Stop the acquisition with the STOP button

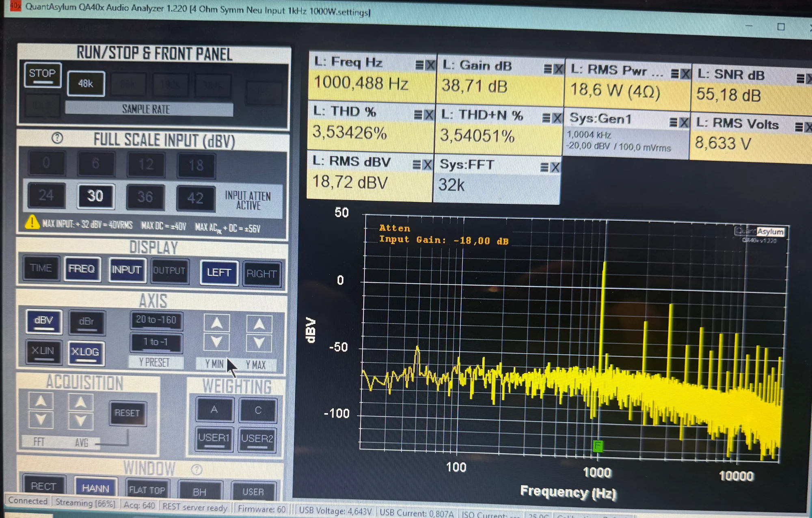point(43,75)
